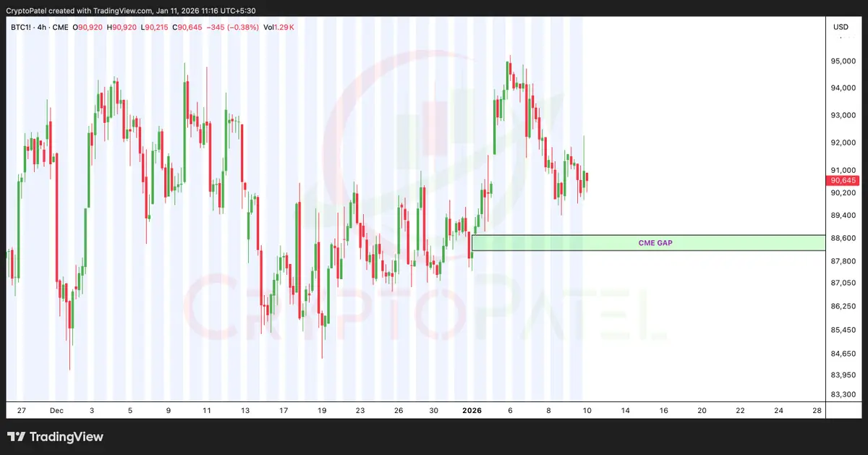The image size is (868, 455).
Task: Click the 87,800 price axis label
Action: coord(843,261)
